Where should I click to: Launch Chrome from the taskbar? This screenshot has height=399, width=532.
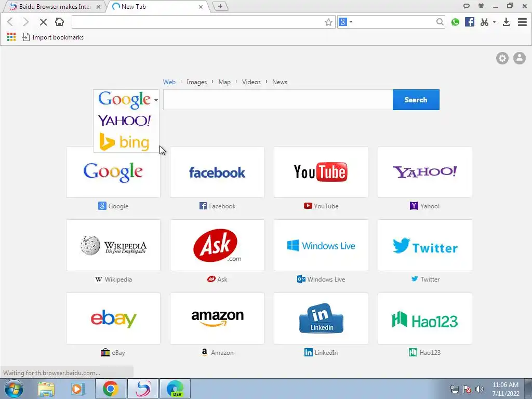[x=111, y=389]
